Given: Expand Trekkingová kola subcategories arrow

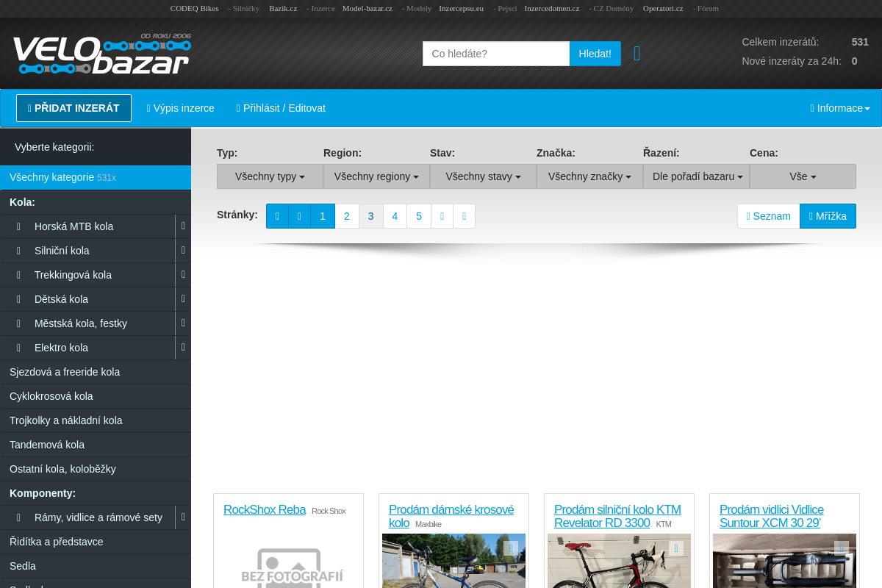Looking at the screenshot, I should (x=183, y=275).
